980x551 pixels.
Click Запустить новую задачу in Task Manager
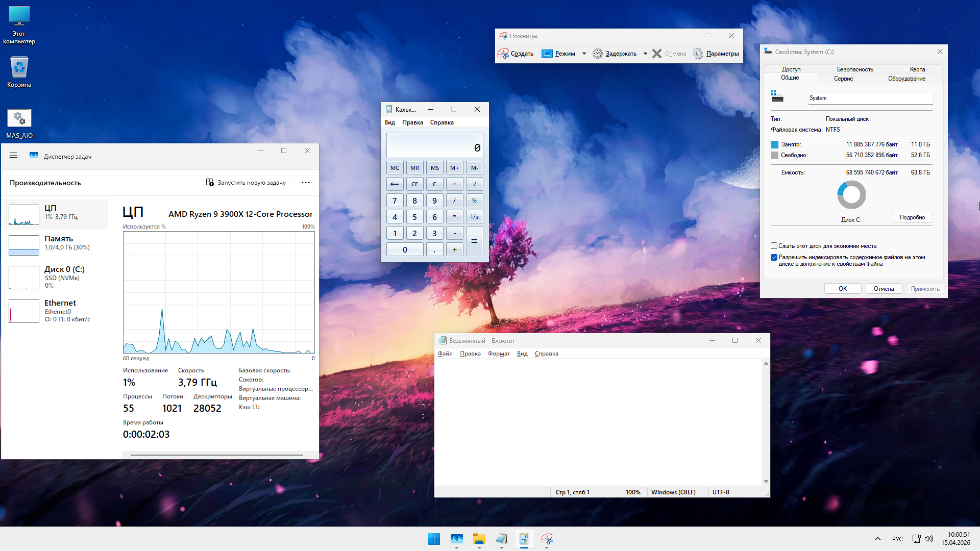[x=246, y=182]
